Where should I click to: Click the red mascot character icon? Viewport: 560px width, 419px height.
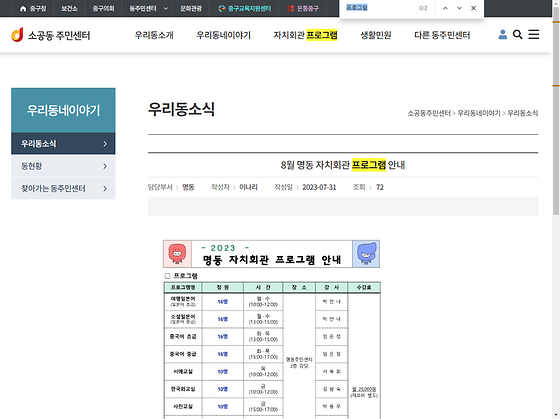point(178,254)
